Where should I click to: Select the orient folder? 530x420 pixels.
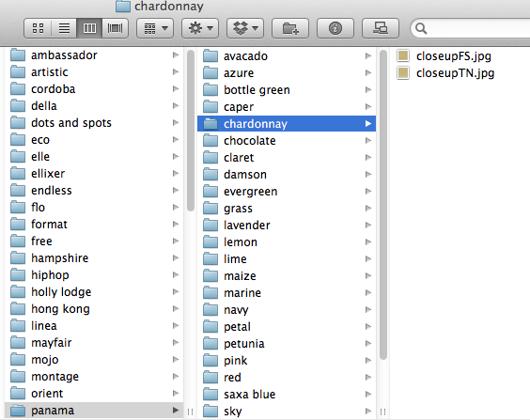(94, 393)
